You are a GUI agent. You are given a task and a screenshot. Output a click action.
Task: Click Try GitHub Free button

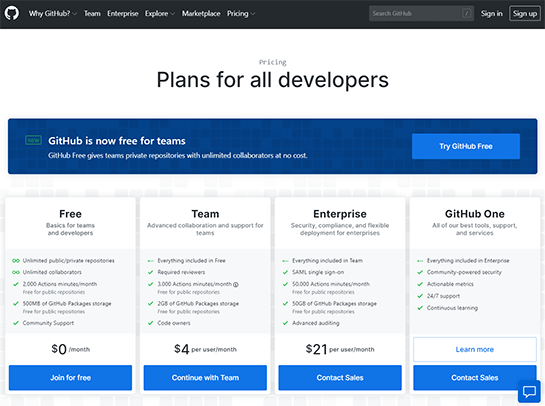coord(466,146)
